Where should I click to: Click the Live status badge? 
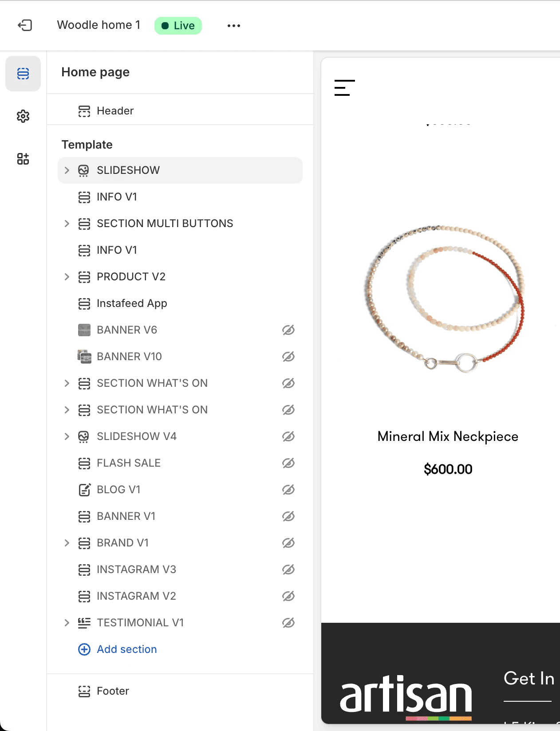(x=178, y=26)
